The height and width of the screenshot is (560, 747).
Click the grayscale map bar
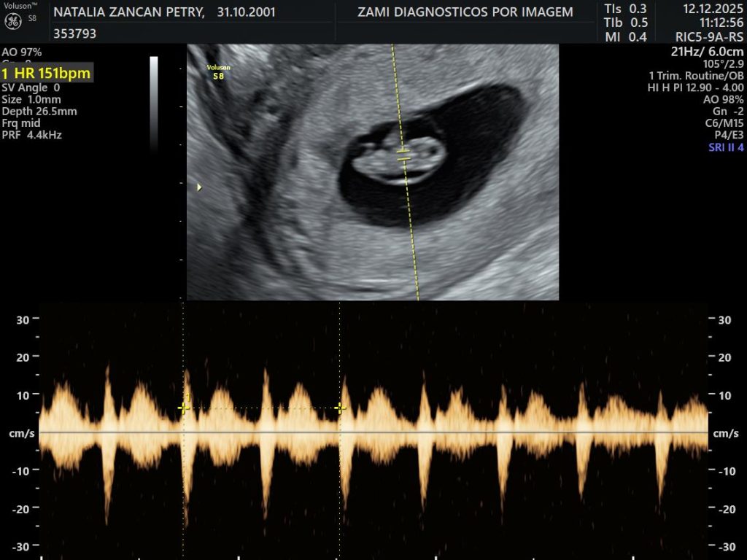(x=154, y=102)
